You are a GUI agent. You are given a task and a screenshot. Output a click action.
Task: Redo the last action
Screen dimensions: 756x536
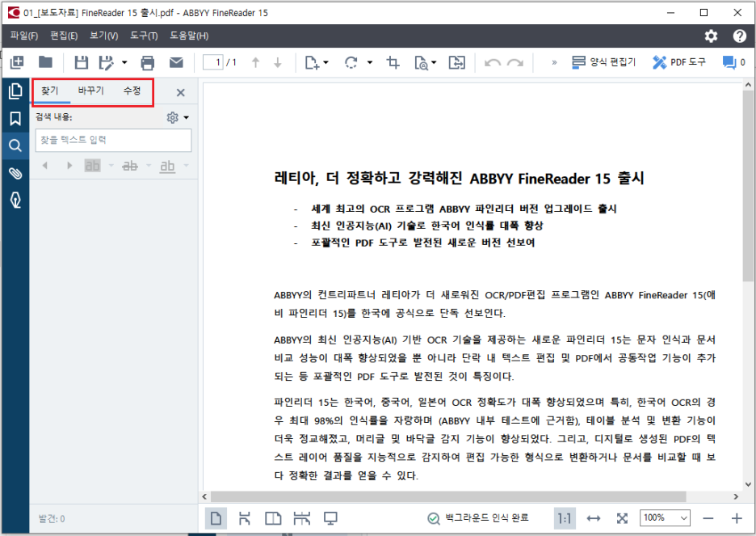[515, 63]
